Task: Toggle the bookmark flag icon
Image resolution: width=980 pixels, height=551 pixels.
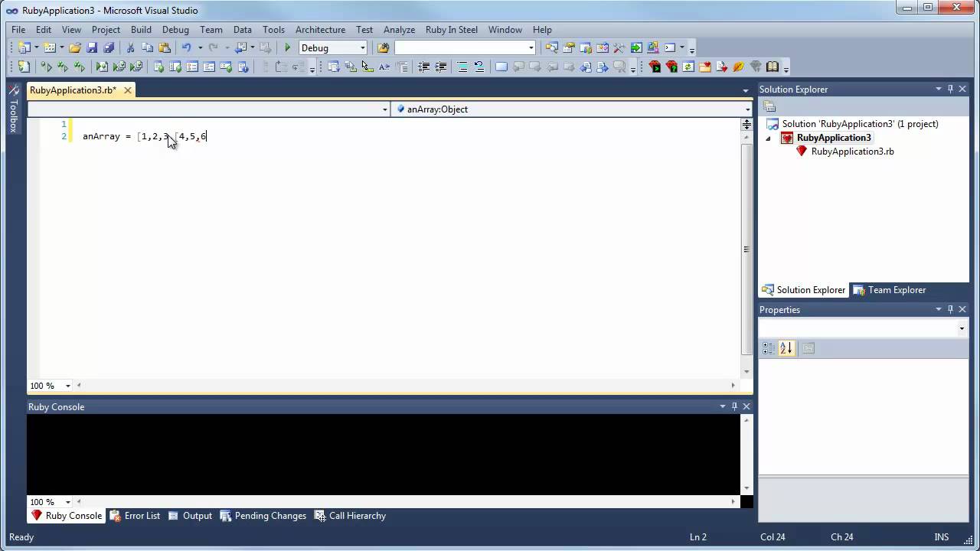Action: click(x=501, y=67)
